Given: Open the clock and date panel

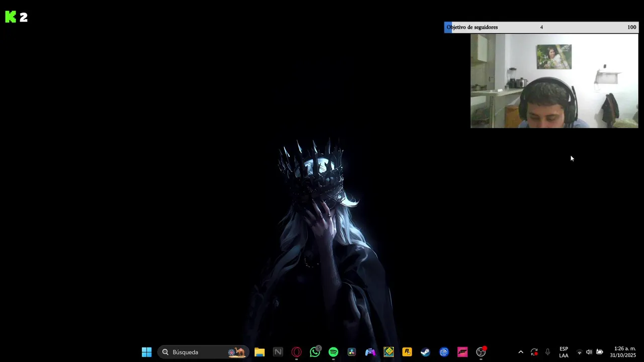Looking at the screenshot, I should point(623,352).
